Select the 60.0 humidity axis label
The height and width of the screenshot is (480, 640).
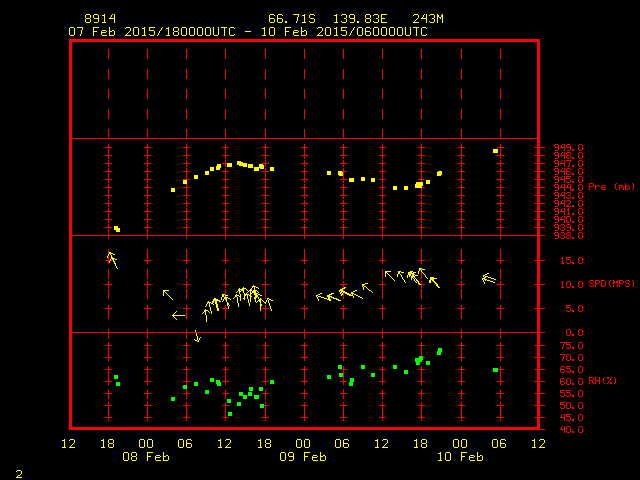pos(571,382)
